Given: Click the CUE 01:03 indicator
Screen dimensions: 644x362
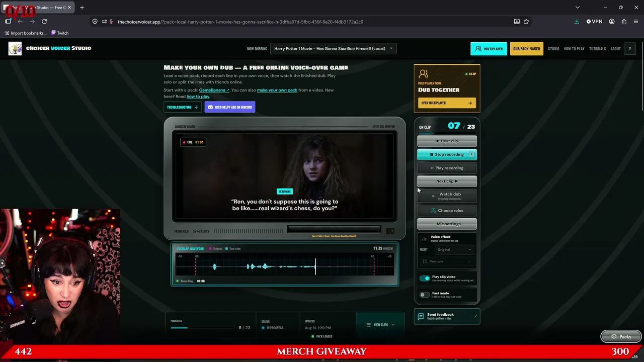Looking at the screenshot, I should pos(193,142).
